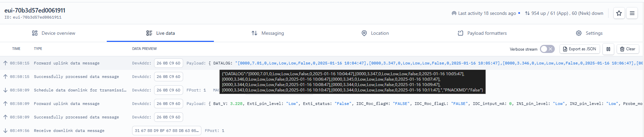
Task: Switch to the Messaging tab
Action: click(268, 33)
